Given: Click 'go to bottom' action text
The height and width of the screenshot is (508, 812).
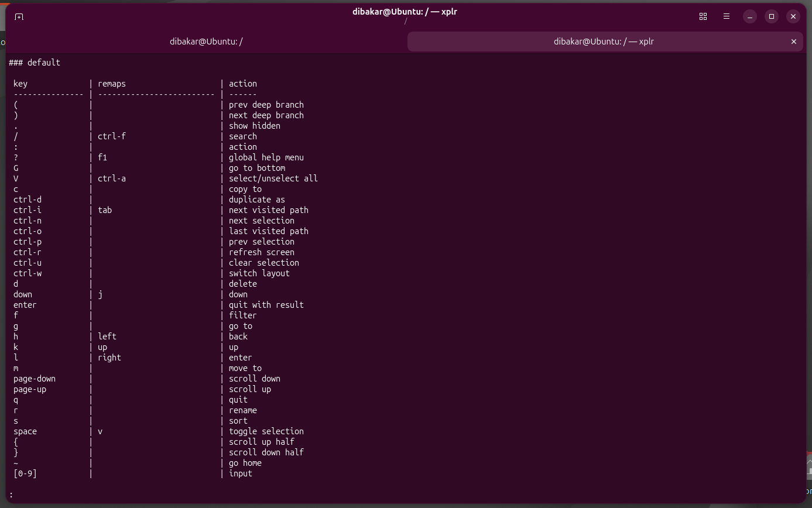Looking at the screenshot, I should (257, 168).
